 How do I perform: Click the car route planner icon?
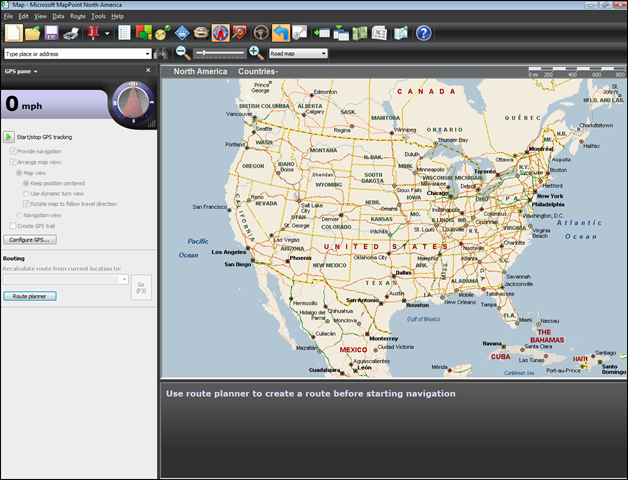point(201,33)
